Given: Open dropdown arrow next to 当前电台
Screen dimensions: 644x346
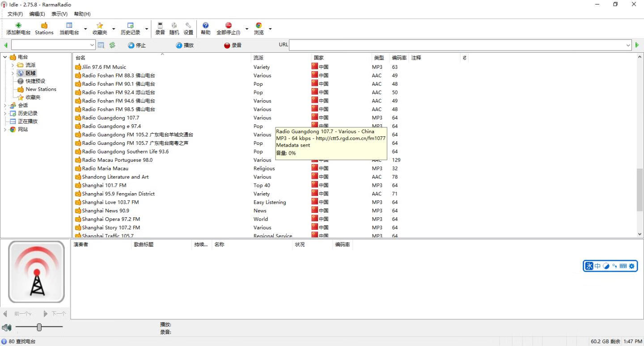Looking at the screenshot, I should [85, 29].
